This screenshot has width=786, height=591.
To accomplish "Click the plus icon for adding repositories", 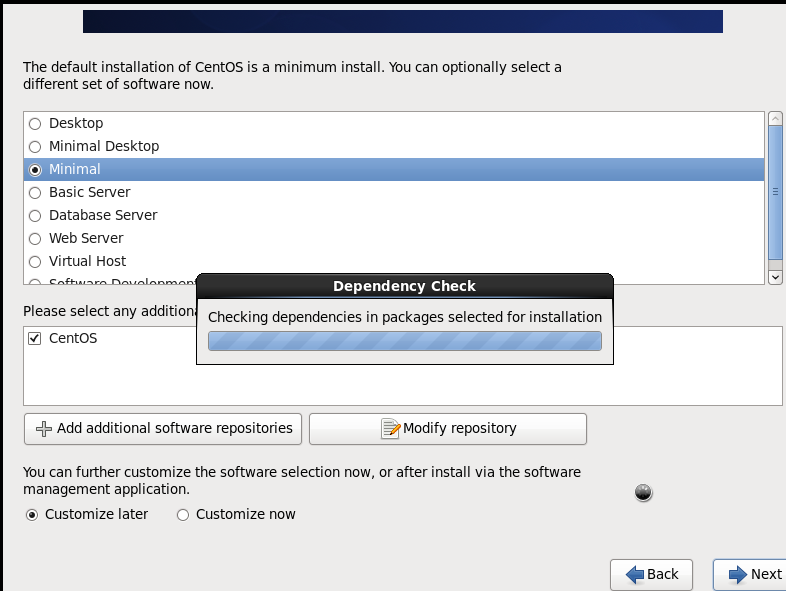I will point(43,429).
